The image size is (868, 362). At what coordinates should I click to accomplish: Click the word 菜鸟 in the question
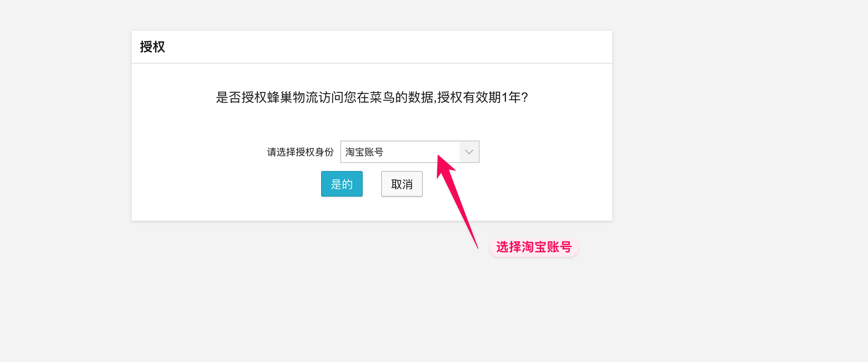[x=382, y=97]
